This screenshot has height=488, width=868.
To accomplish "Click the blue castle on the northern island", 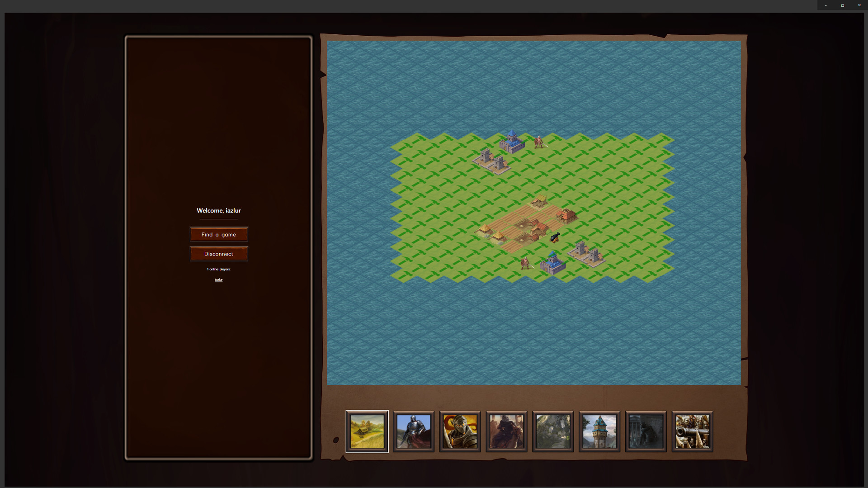I will click(x=512, y=143).
